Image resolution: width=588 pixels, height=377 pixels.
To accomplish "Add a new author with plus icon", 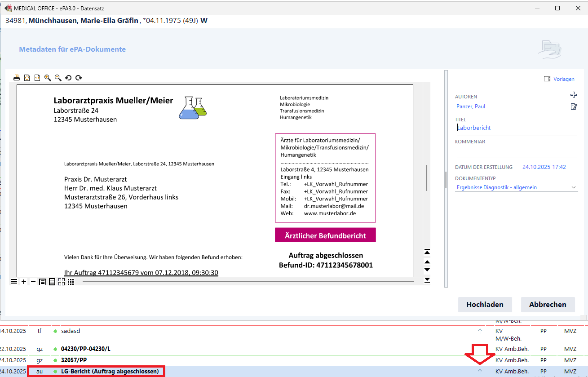I will [x=573, y=95].
